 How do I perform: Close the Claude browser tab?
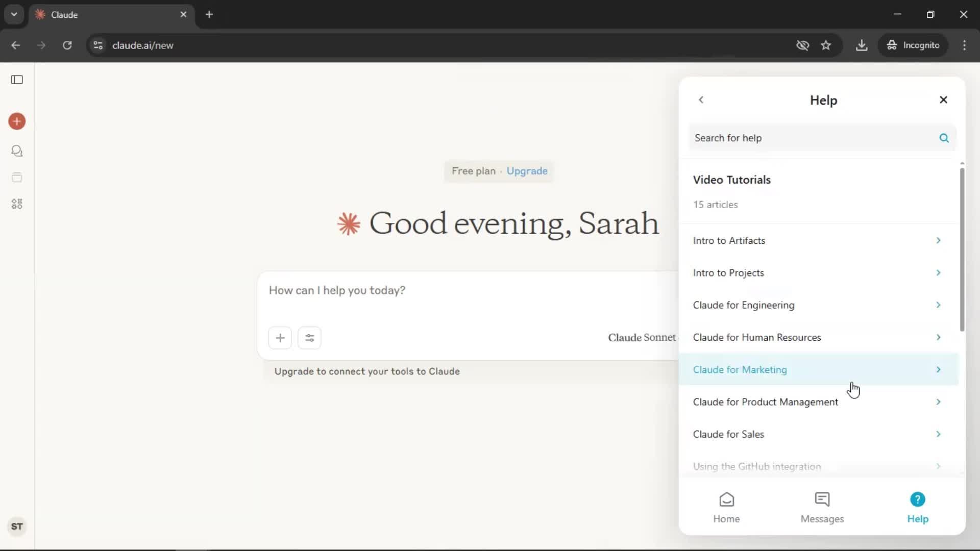(183, 14)
